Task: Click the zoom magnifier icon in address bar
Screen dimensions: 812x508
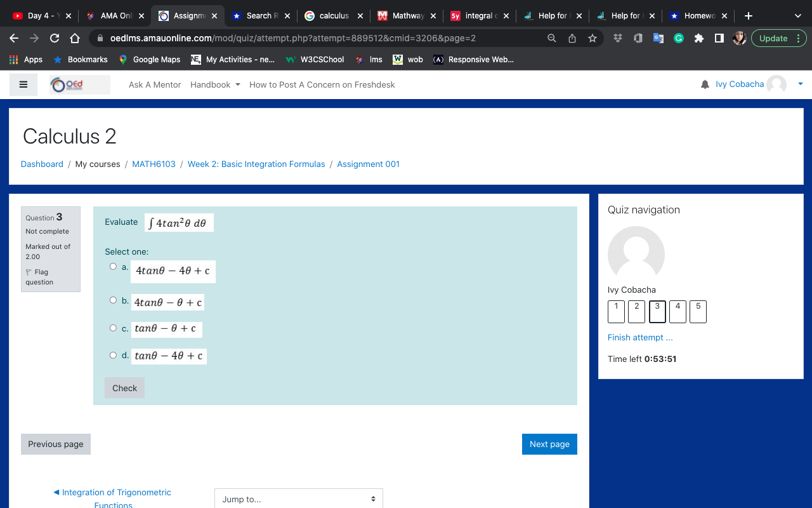Action: 552,38
